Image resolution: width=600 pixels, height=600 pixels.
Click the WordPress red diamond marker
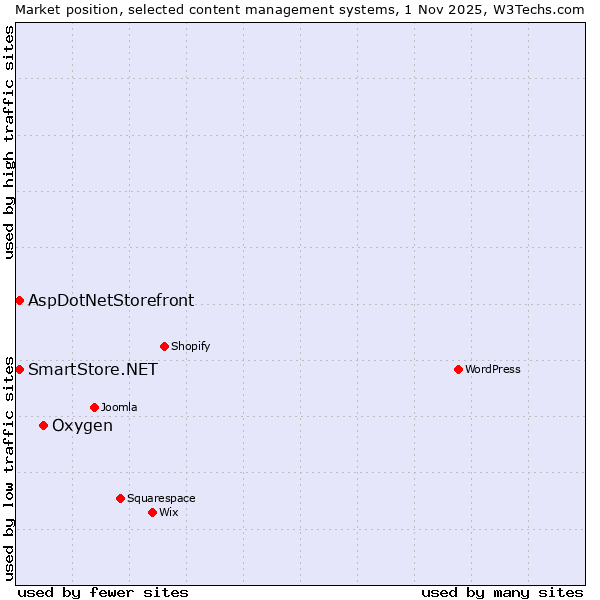coord(458,369)
